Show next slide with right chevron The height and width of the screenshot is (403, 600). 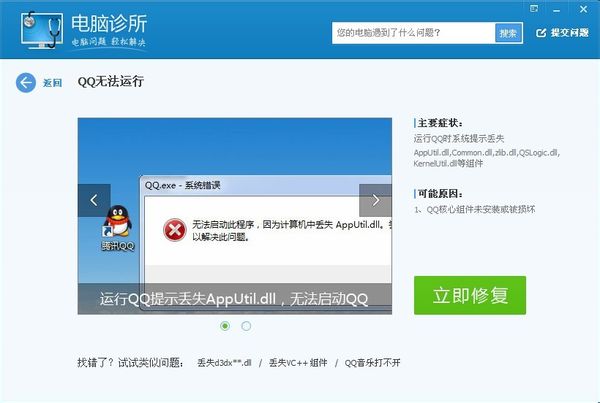pos(375,200)
